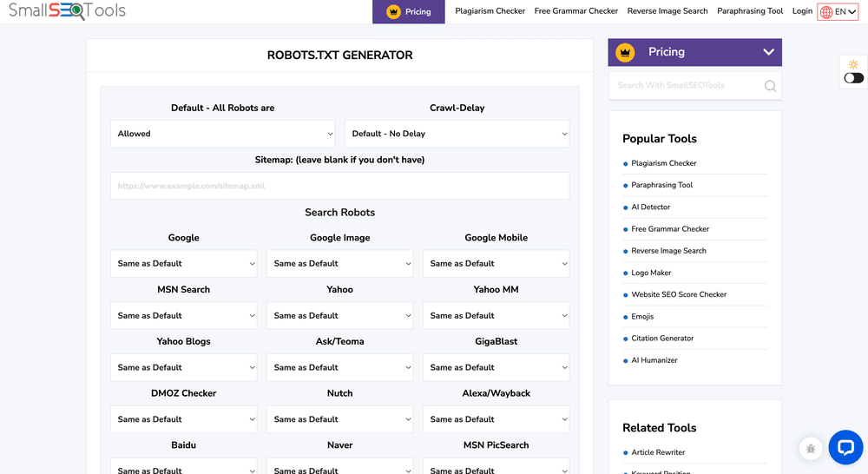
Task: Open the Alexa/Wayback dropdown
Action: click(x=496, y=419)
